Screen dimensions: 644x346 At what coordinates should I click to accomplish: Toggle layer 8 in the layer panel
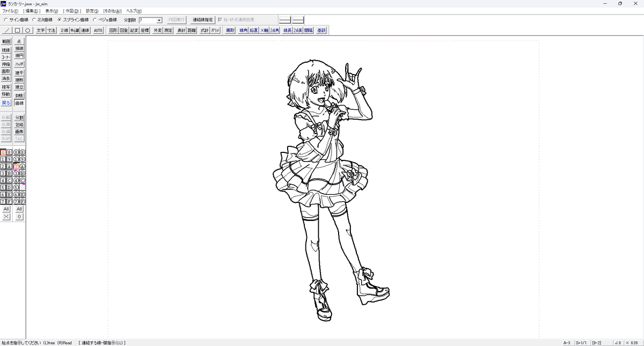(x=9, y=152)
